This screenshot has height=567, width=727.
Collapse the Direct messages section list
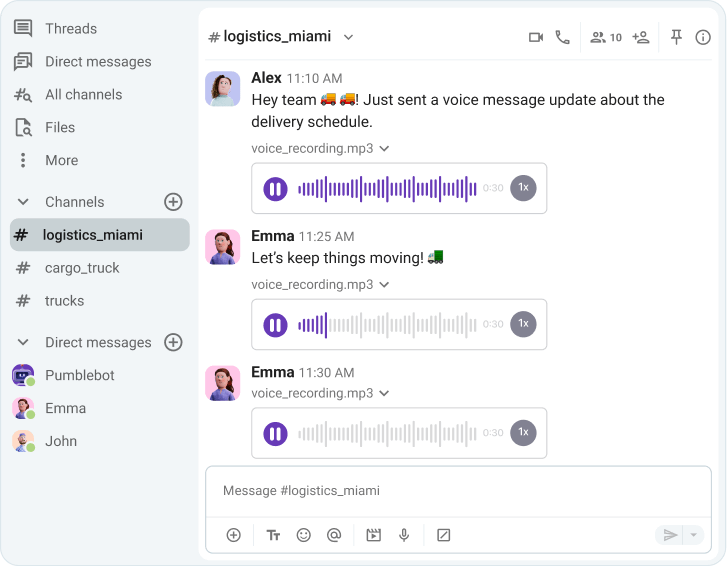pos(24,343)
